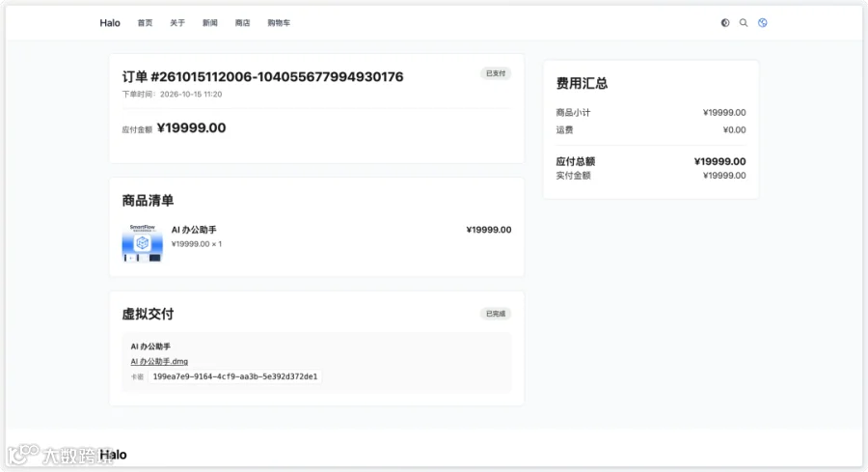Image resolution: width=868 pixels, height=472 pixels.
Task: Click the globe language icon
Action: click(762, 23)
